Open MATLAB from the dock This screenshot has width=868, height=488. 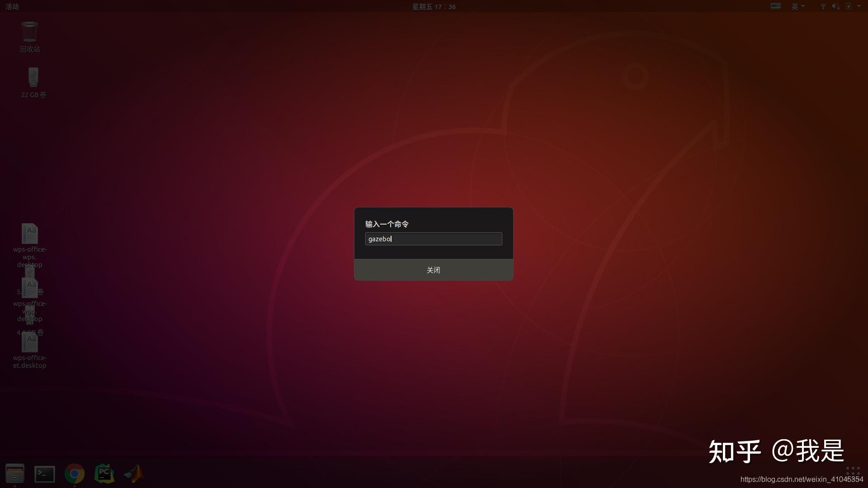134,474
